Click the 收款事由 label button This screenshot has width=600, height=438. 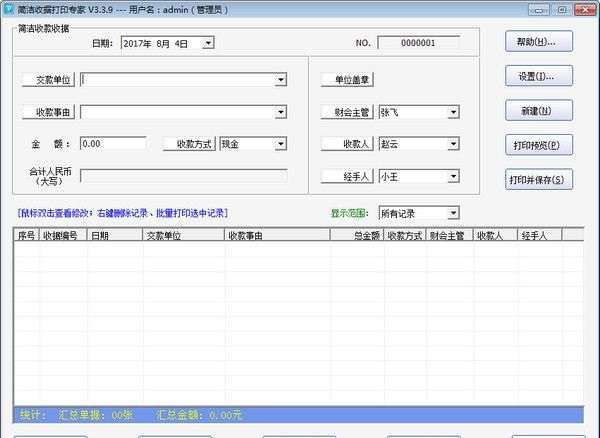[x=49, y=112]
